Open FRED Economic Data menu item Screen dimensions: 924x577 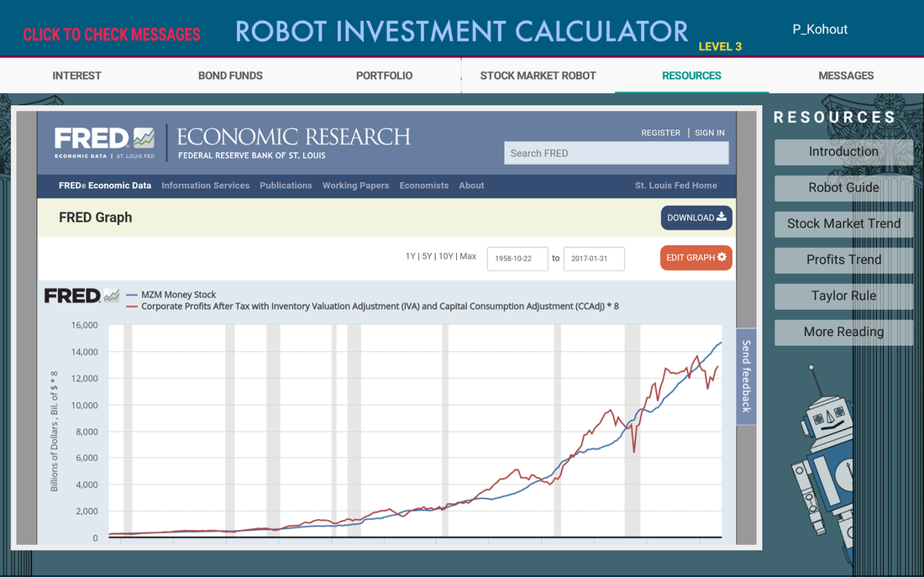coord(105,185)
